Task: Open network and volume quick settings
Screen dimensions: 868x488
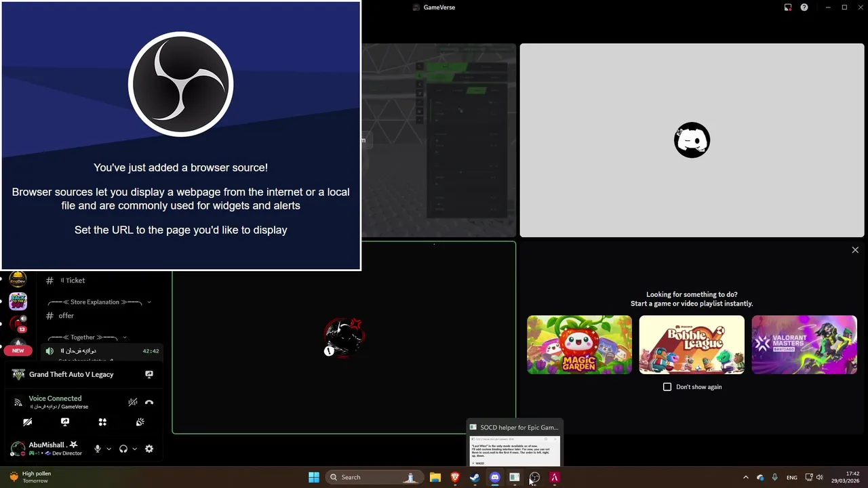Action: point(814,477)
